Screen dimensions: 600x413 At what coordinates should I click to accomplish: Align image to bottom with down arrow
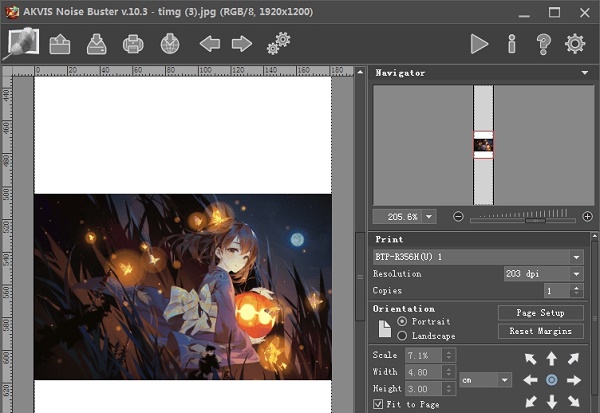[x=551, y=402]
